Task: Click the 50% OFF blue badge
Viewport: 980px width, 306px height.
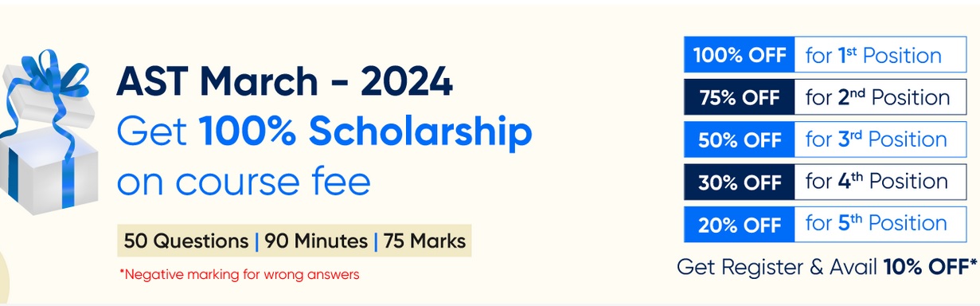Action: tap(740, 139)
